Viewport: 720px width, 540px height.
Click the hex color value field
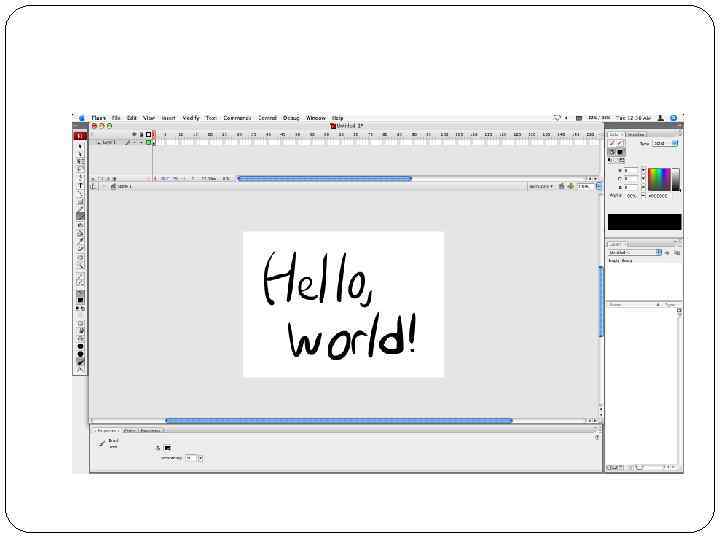point(659,196)
